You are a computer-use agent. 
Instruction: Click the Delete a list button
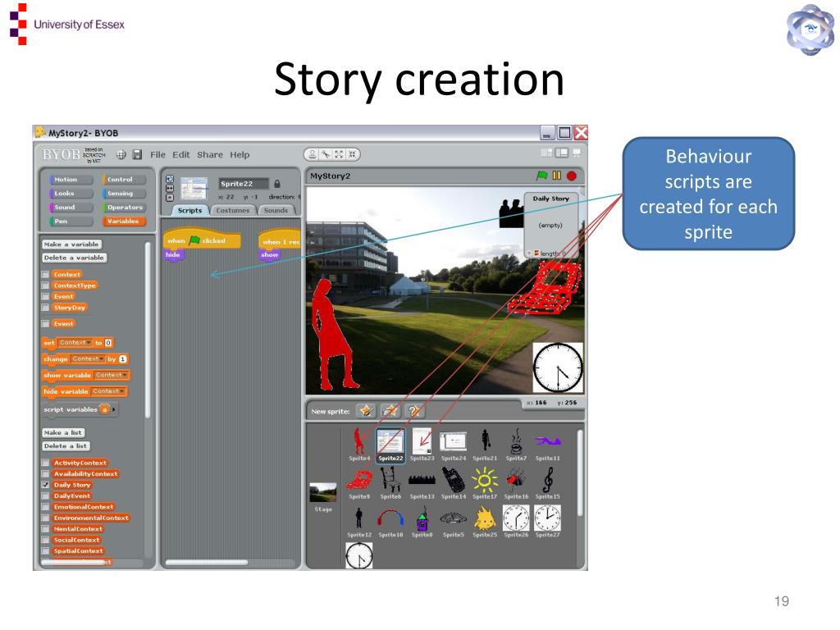(66, 446)
